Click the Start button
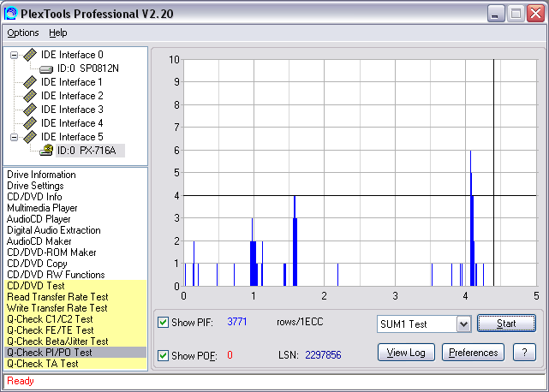 [506, 324]
